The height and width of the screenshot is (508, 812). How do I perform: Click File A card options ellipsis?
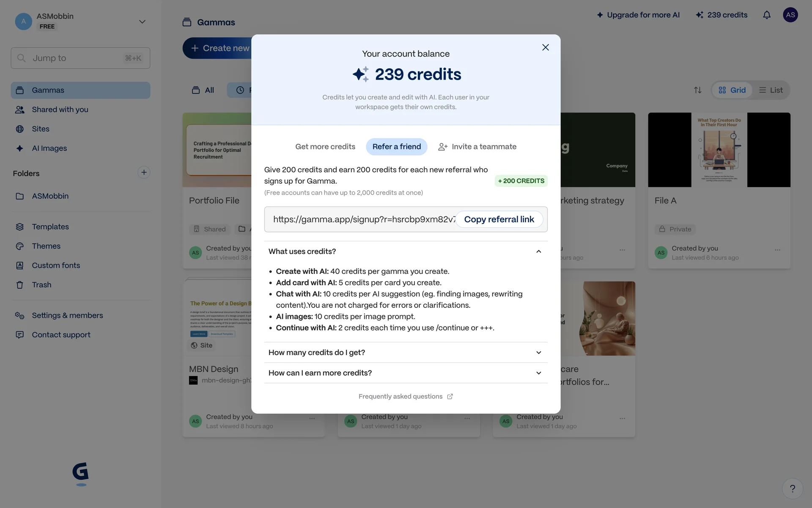[x=777, y=250]
